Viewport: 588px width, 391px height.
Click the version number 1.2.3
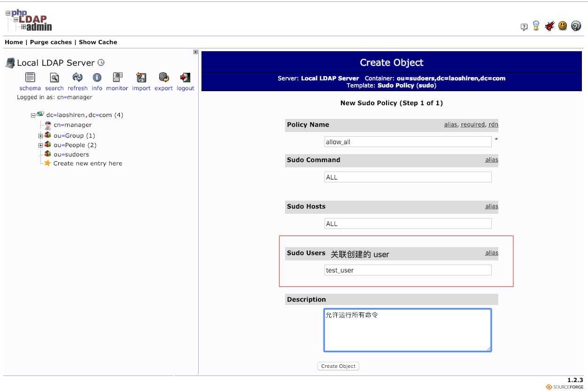click(x=575, y=380)
